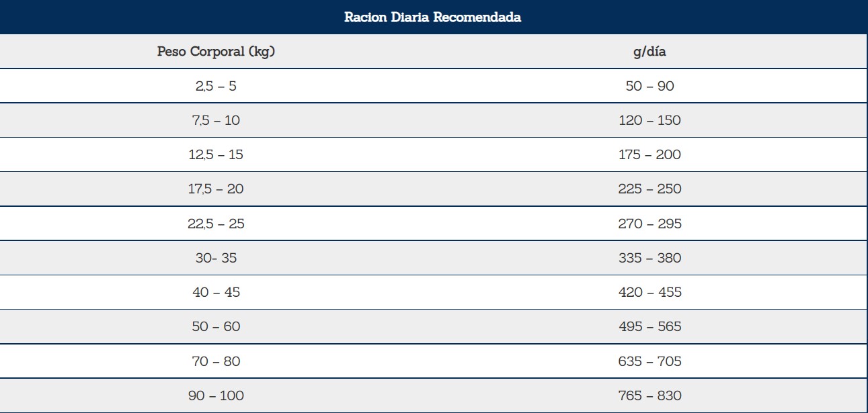Select the 30- 35 weight cell

pyautogui.click(x=216, y=258)
